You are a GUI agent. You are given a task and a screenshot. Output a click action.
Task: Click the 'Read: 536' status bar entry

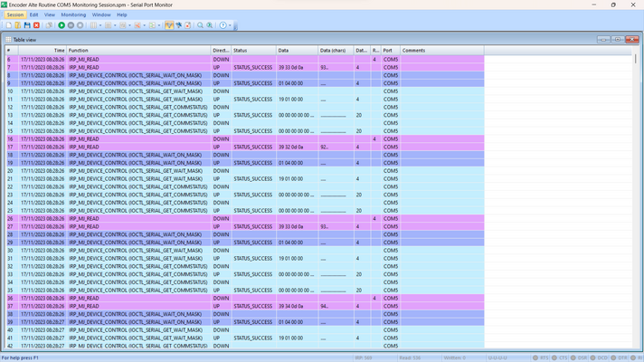(410, 357)
